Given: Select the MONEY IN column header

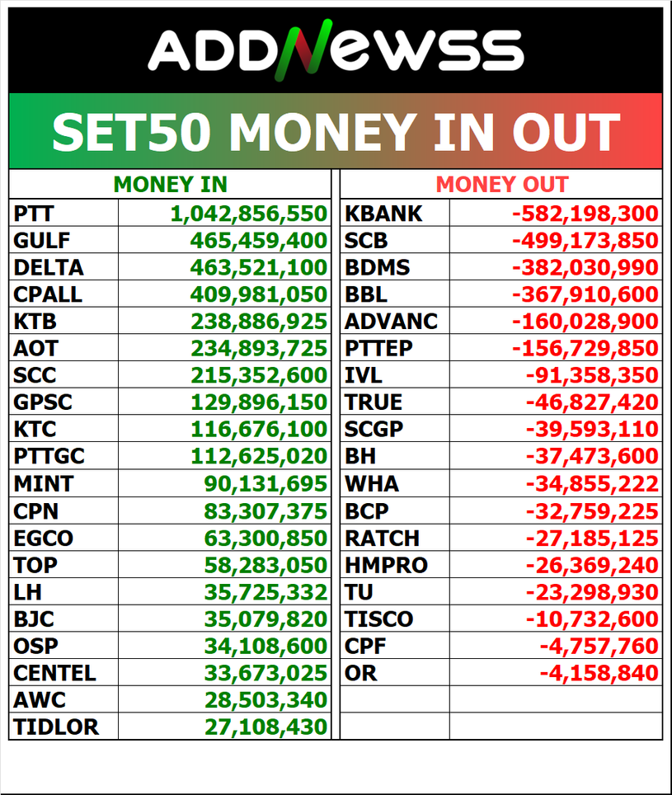Looking at the screenshot, I should point(170,184).
